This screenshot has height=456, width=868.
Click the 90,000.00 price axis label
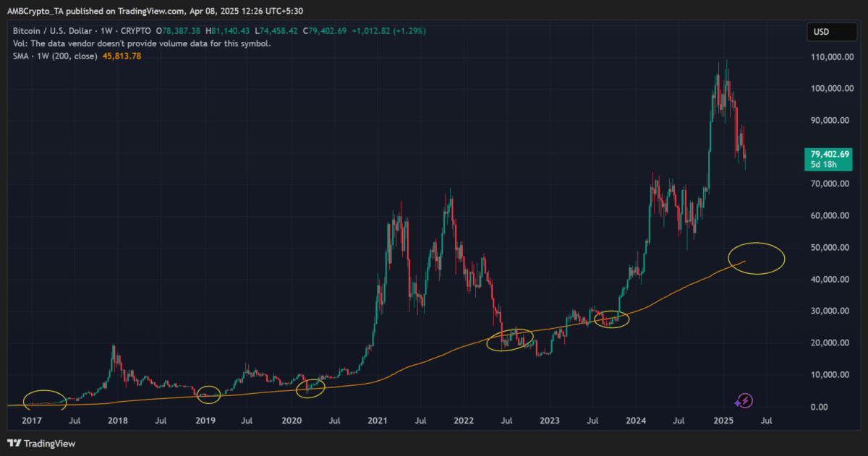click(x=829, y=120)
